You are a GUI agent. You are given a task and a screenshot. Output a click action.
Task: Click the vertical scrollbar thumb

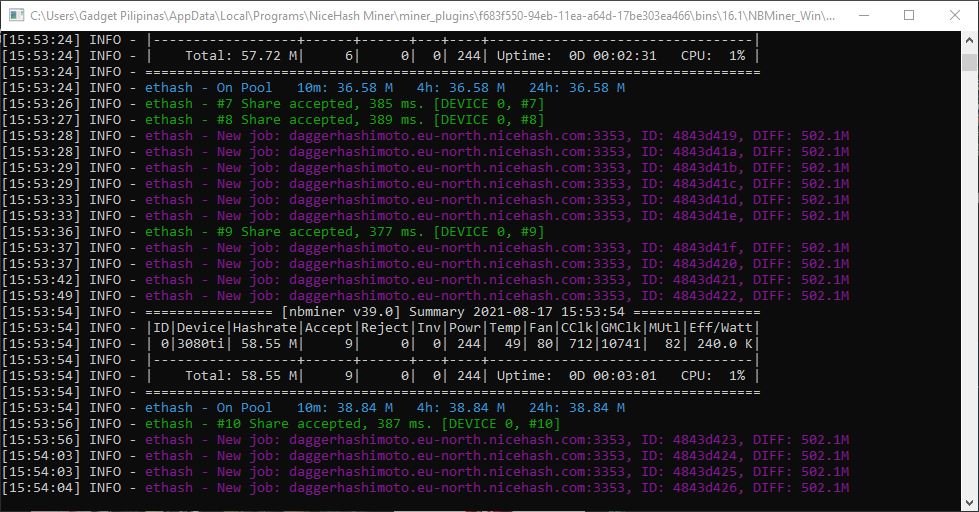point(969,62)
